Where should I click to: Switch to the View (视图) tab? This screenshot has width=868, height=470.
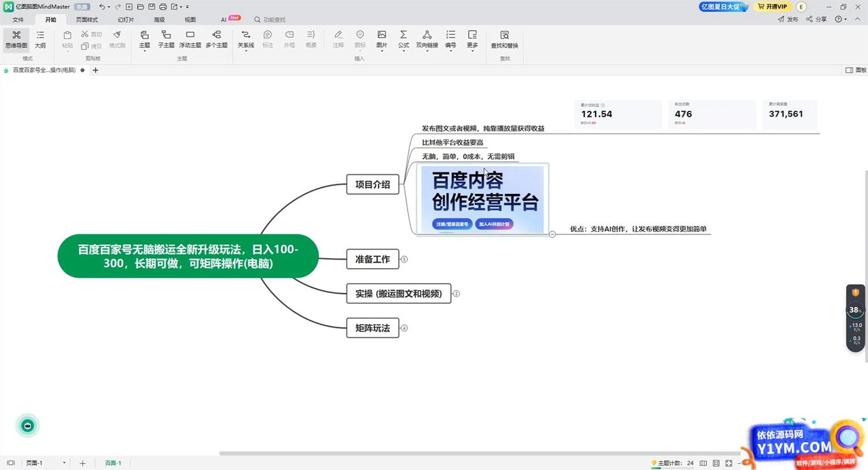190,19
